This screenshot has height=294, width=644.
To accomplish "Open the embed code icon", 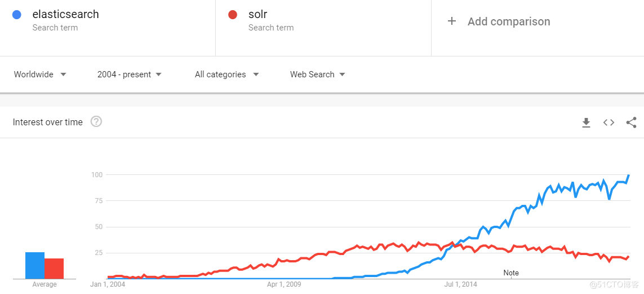I will click(609, 122).
